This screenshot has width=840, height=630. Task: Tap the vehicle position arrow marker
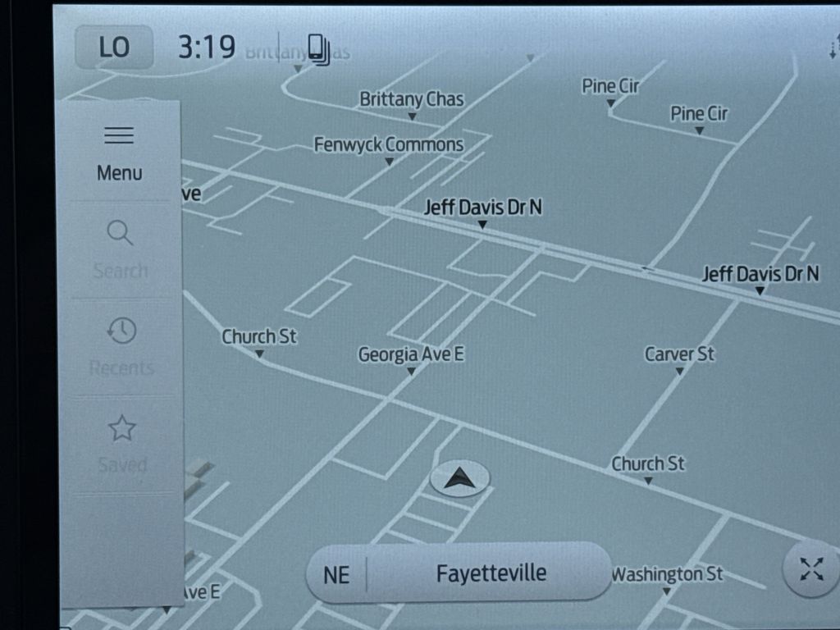(459, 478)
